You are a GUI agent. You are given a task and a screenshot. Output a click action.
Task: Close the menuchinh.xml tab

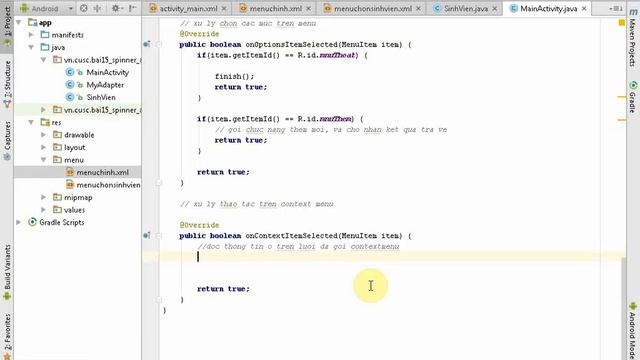[x=308, y=9]
